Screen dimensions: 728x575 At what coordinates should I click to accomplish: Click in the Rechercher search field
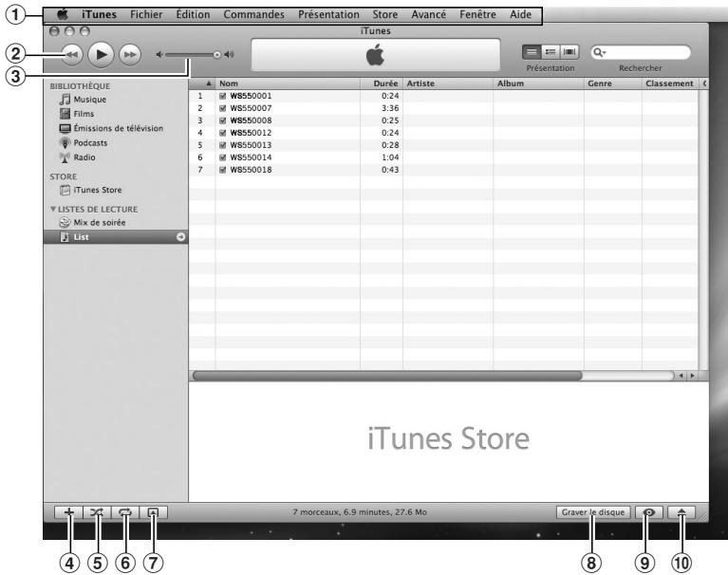coord(641,52)
